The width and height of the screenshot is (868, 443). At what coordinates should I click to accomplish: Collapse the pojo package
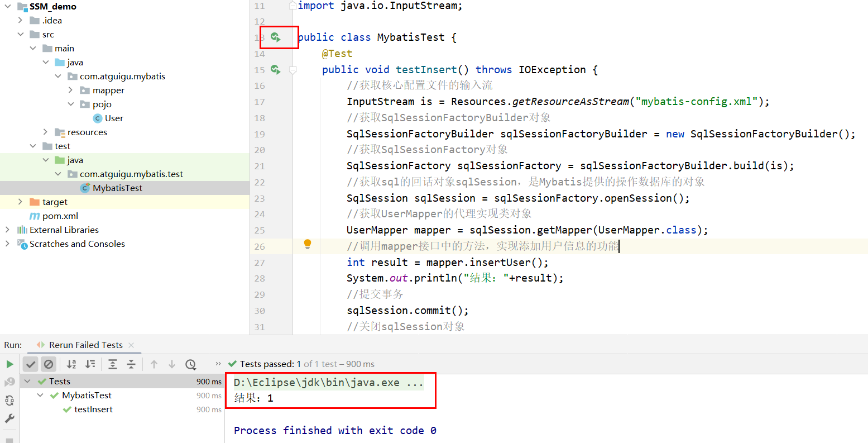[x=70, y=104]
